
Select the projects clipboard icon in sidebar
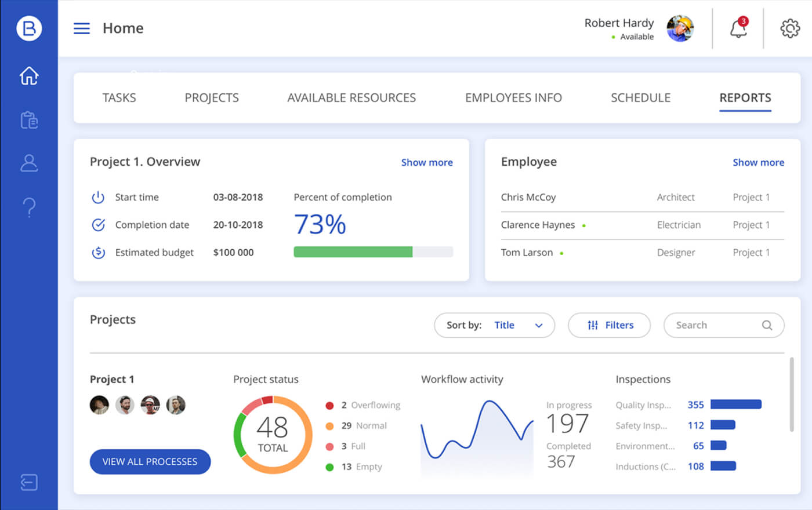click(29, 119)
